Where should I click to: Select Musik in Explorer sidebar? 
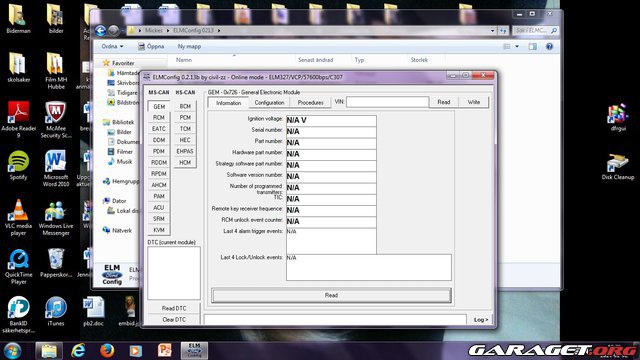124,162
